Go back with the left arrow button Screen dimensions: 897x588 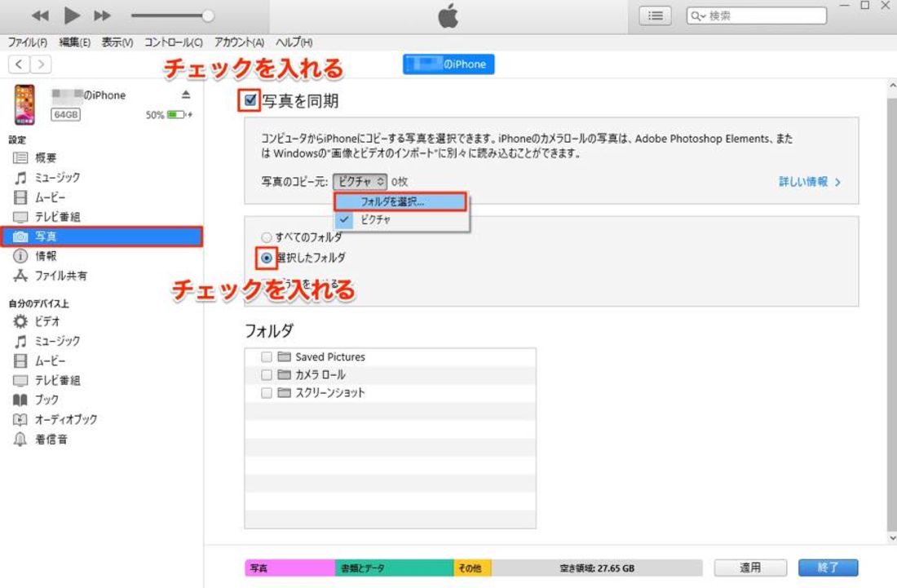pyautogui.click(x=19, y=64)
